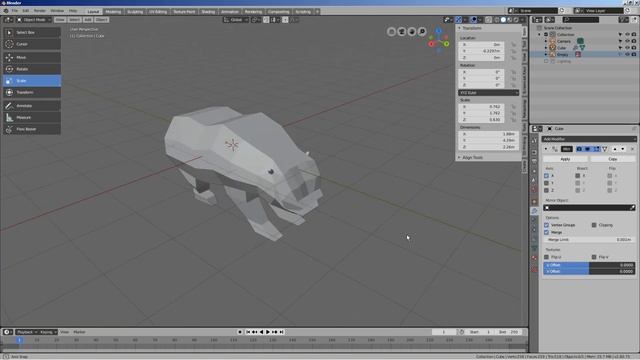This screenshot has height=360, width=640.
Task: Switch to the Modeling workspace tab
Action: (113, 12)
